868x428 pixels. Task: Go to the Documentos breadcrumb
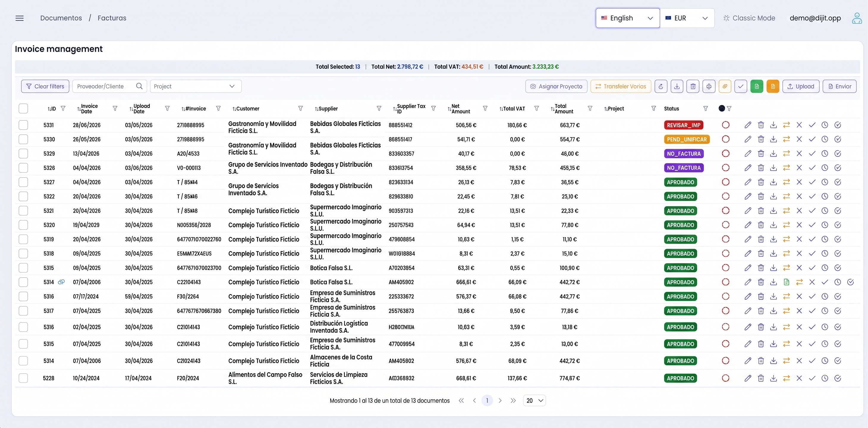(61, 18)
